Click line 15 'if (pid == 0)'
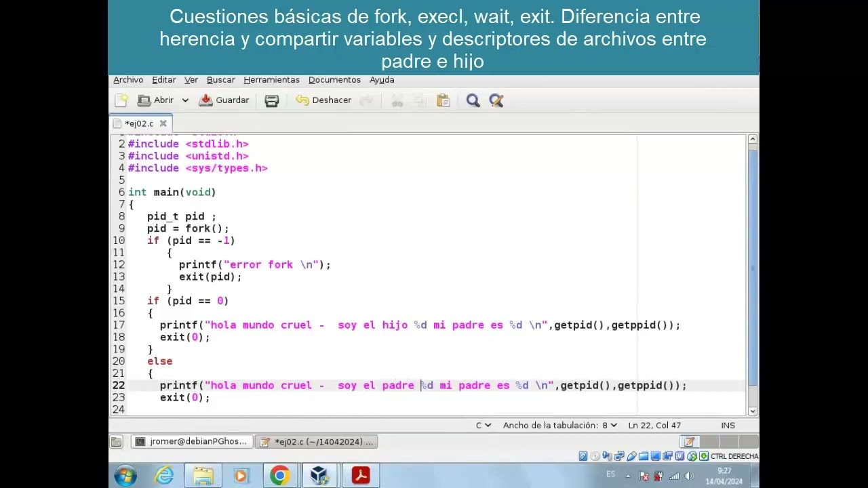The image size is (868, 488). point(188,301)
